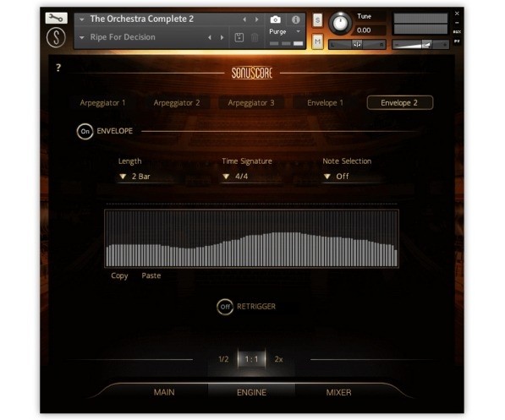Minimize the instrument header view
The image size is (505, 420).
tap(457, 23)
